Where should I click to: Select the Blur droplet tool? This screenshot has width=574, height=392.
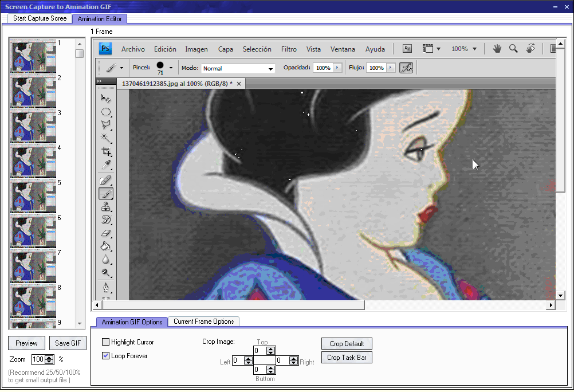pos(106,260)
